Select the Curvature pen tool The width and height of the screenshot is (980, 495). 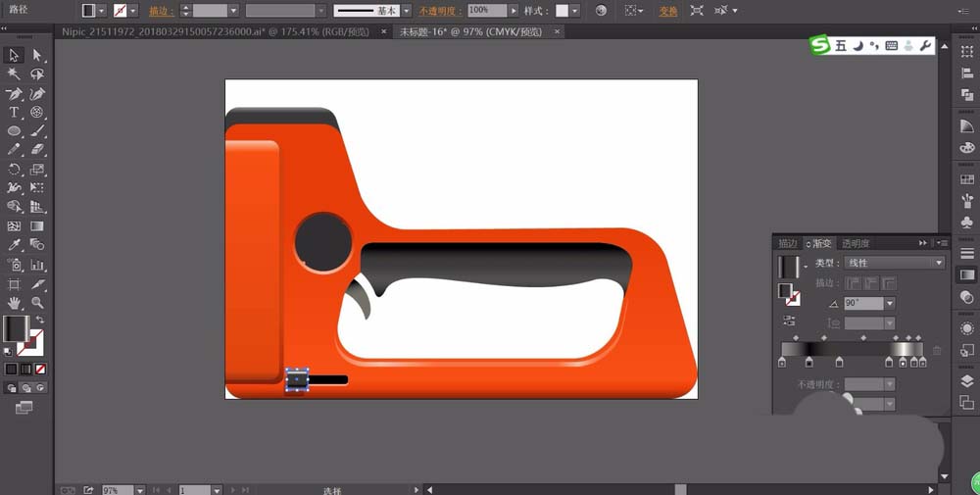pyautogui.click(x=37, y=94)
